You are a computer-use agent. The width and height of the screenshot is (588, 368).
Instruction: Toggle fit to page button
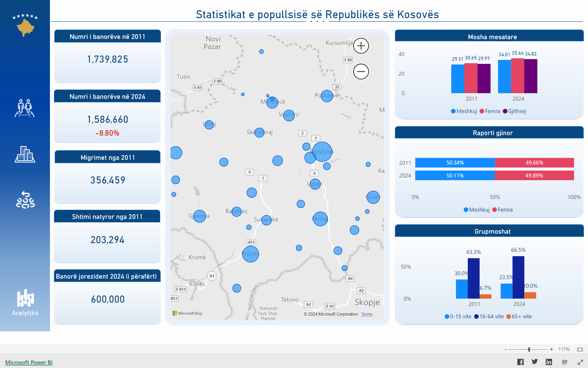click(580, 349)
